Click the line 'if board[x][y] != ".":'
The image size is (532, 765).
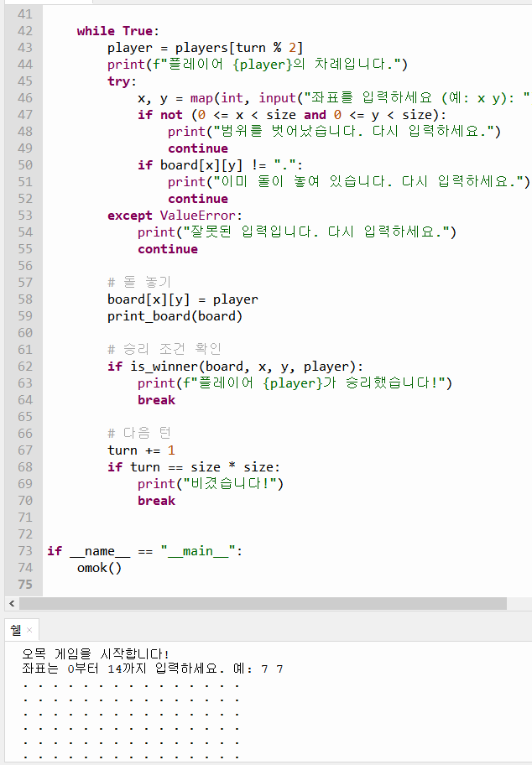click(220, 165)
